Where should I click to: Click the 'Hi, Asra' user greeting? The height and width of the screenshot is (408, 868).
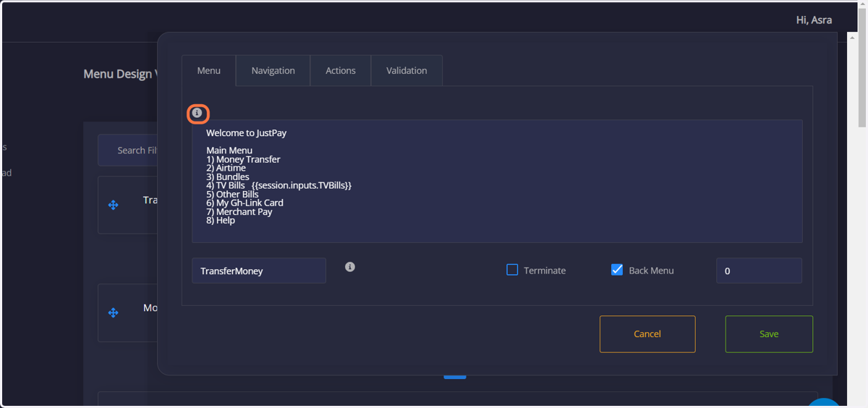[814, 20]
